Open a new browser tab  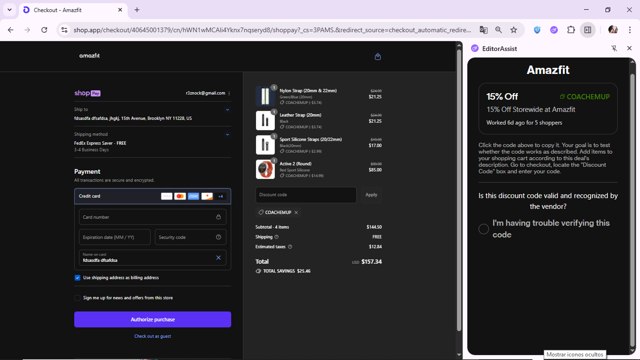137,10
